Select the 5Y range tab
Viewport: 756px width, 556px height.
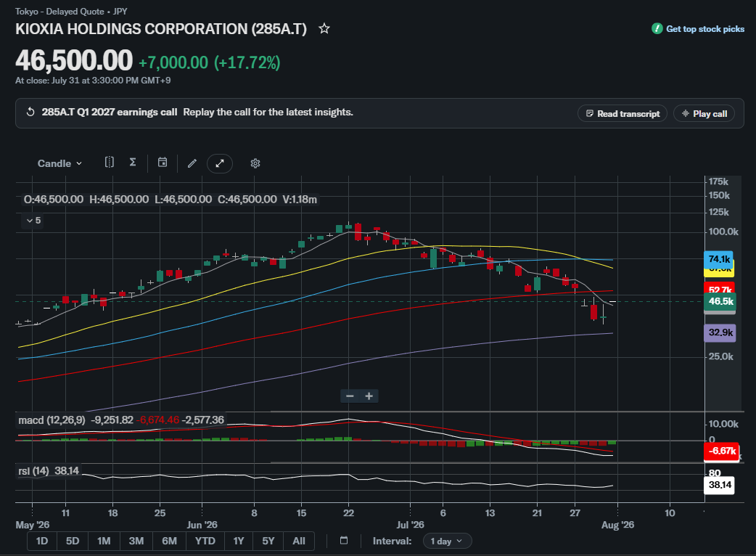268,541
